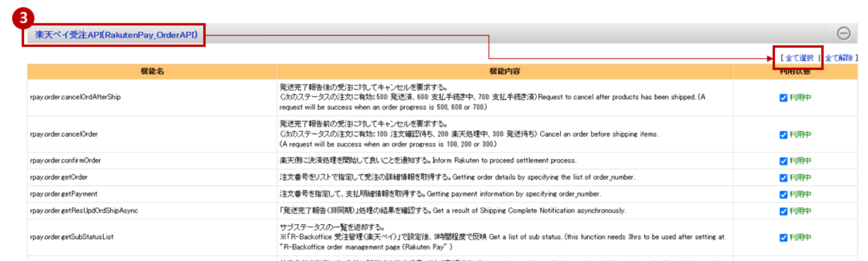This screenshot has width=868, height=261.
Task: Select the rpay.order.getResUpdOrdShipAsync function name
Action: 84,210
